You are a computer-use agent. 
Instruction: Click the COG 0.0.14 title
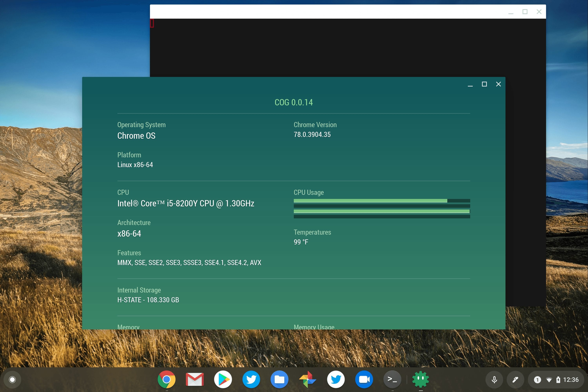[x=294, y=102]
